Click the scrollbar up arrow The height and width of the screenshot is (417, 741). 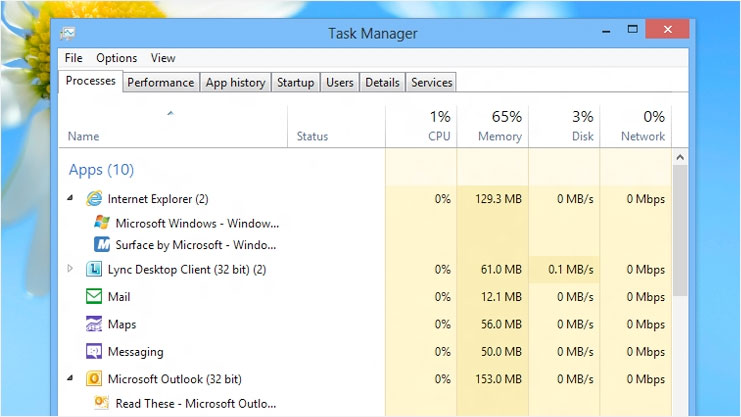(x=680, y=157)
